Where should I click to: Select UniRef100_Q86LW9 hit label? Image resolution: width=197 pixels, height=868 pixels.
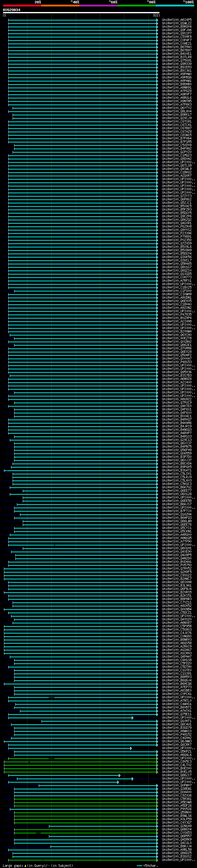click(x=177, y=521)
